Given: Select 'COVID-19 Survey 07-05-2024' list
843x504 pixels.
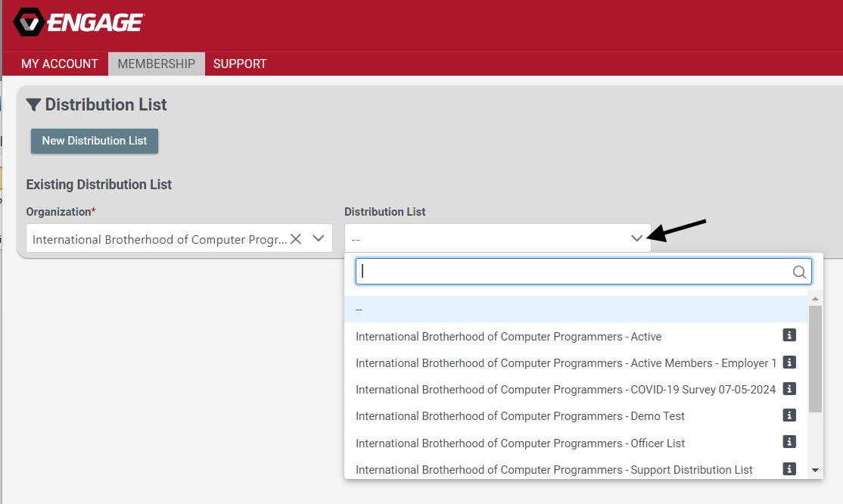Looking at the screenshot, I should click(x=577, y=390).
